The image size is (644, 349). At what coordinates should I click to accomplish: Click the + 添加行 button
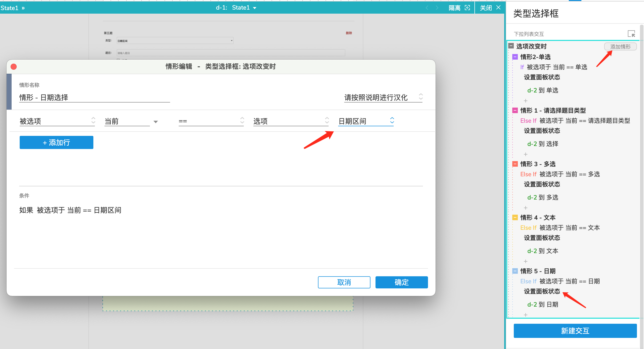coord(57,142)
